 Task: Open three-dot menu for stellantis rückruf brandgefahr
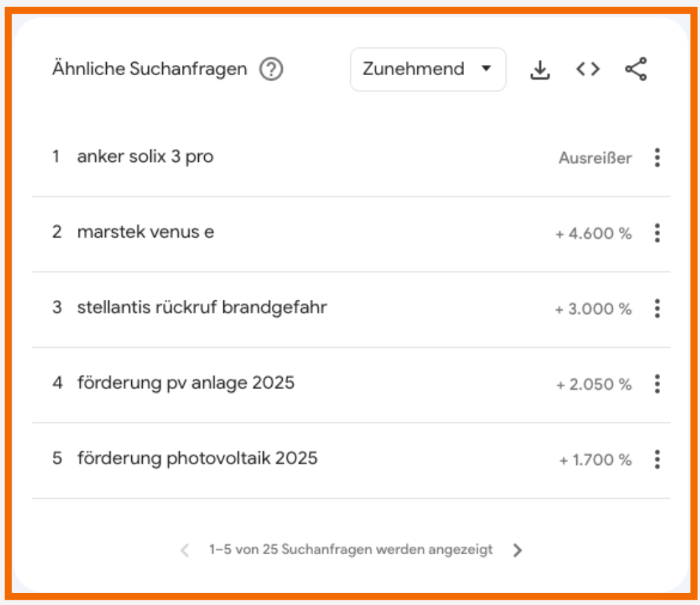coord(657,309)
